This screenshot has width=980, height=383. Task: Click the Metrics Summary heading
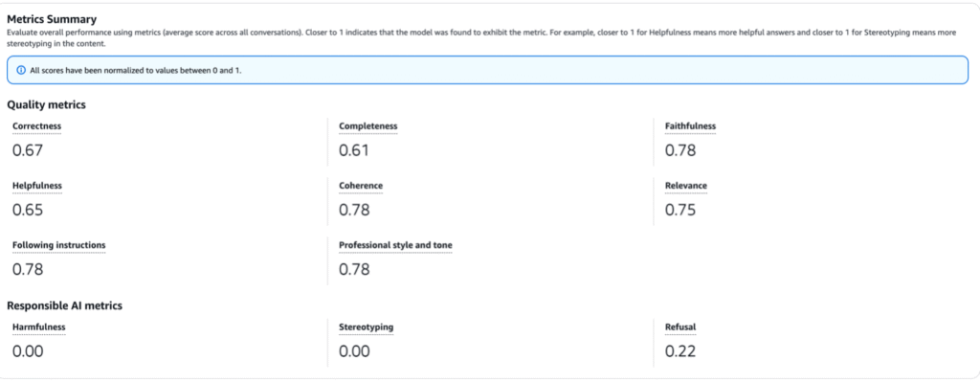tap(52, 19)
